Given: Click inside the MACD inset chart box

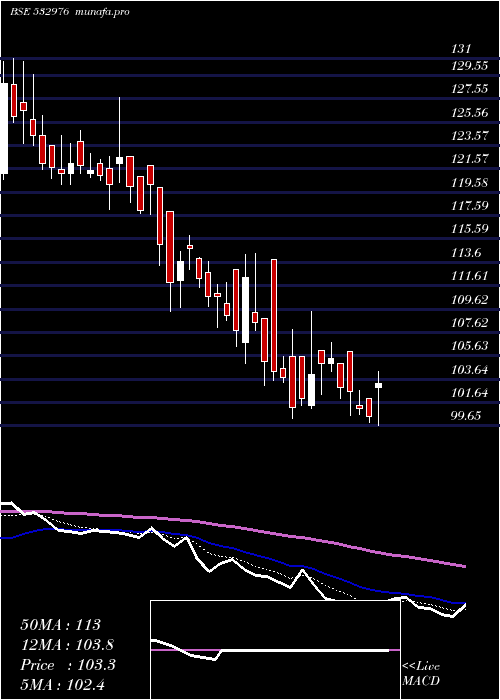Looking at the screenshot, I should 275,650.
